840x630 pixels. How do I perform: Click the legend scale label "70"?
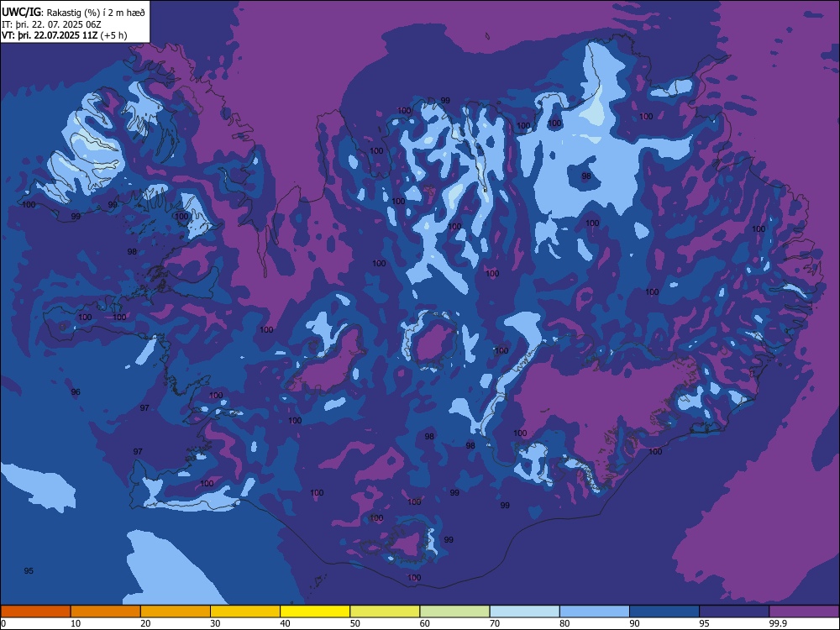pos(495,623)
